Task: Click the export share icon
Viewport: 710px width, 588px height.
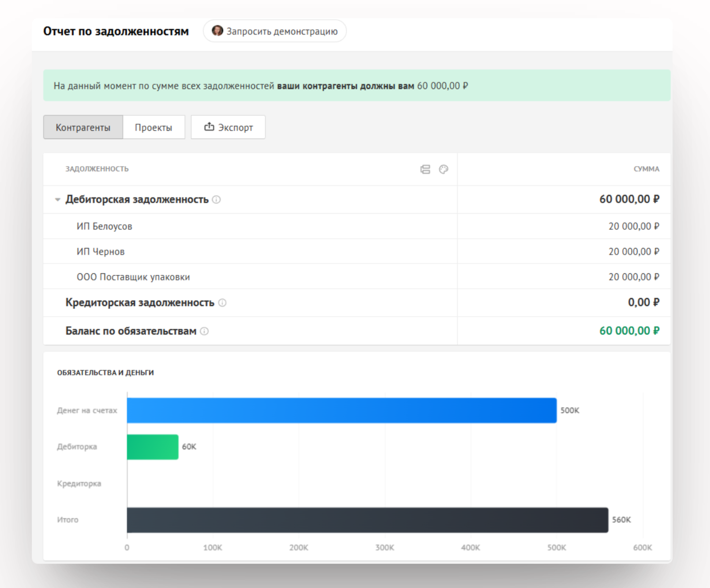Action: 209,127
